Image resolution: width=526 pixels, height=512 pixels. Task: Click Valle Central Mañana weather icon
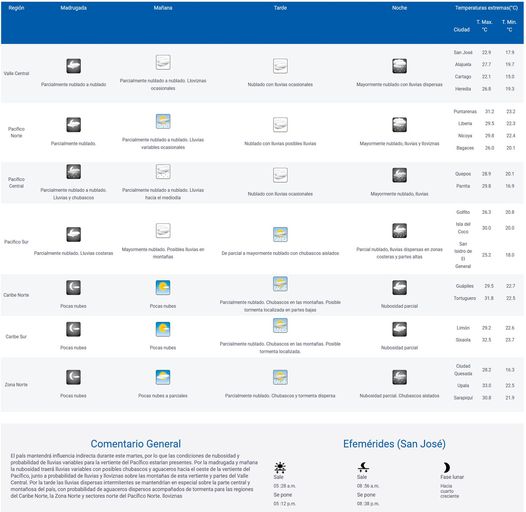point(163,62)
